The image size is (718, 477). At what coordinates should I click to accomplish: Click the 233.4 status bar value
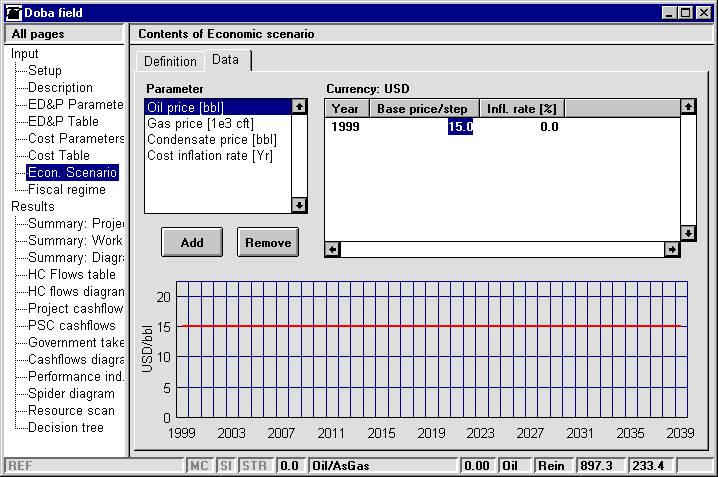[650, 466]
